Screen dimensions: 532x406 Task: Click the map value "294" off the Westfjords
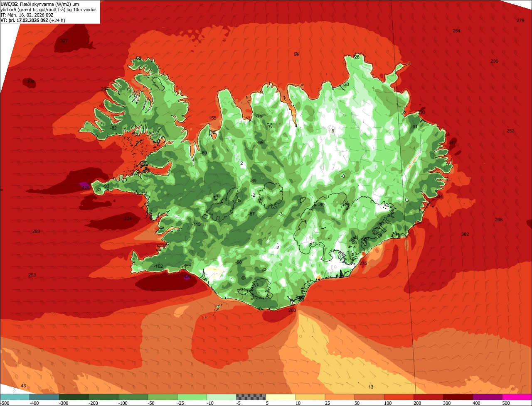coord(105,89)
